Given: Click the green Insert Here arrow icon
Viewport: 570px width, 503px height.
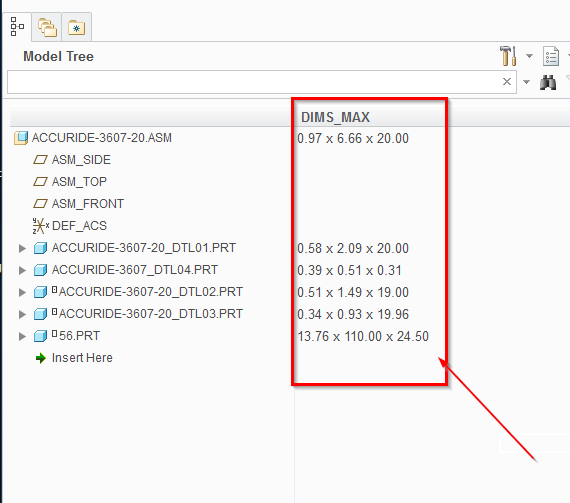Looking at the screenshot, I should click(41, 358).
